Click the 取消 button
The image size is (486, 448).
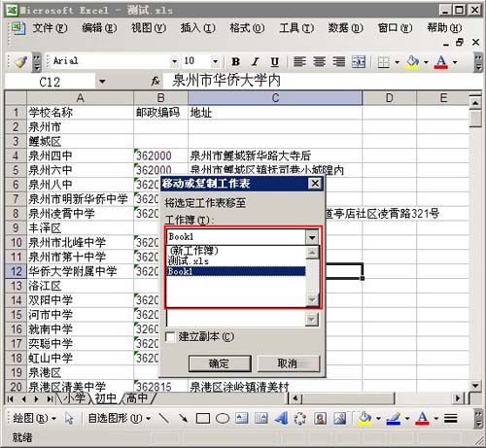click(288, 363)
